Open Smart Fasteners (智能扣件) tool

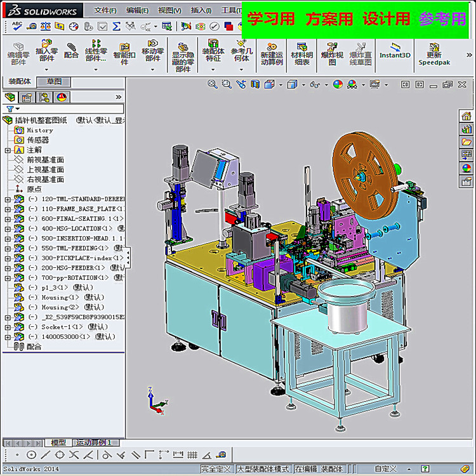(124, 54)
